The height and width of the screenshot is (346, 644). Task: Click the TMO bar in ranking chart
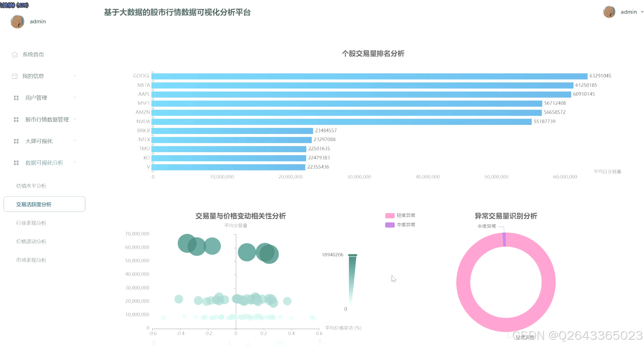229,149
